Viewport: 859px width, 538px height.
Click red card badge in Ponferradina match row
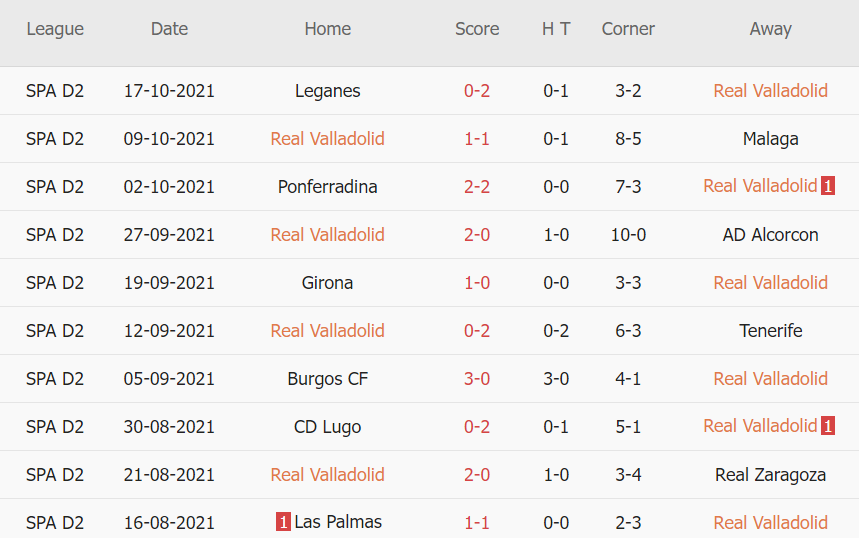(x=828, y=186)
